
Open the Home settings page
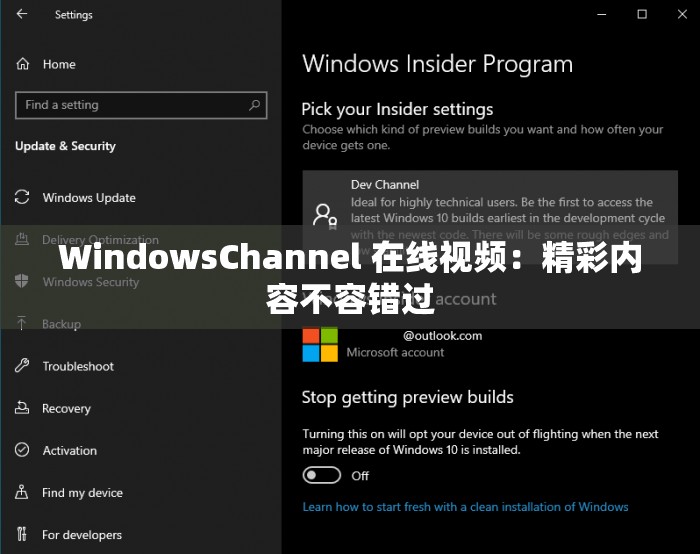point(59,64)
